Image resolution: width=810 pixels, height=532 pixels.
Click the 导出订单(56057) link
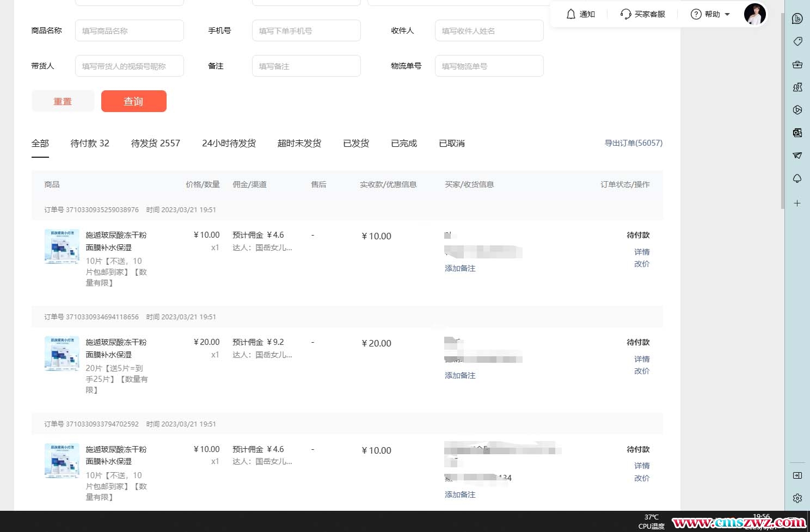point(633,143)
